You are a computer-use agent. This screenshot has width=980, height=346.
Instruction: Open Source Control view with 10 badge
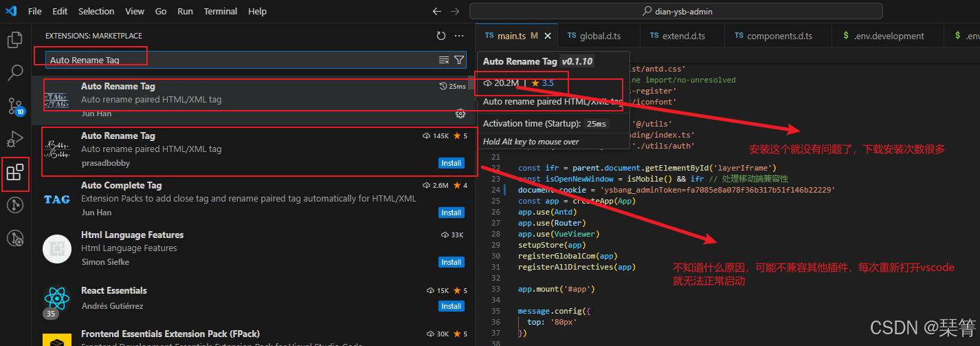click(x=15, y=105)
